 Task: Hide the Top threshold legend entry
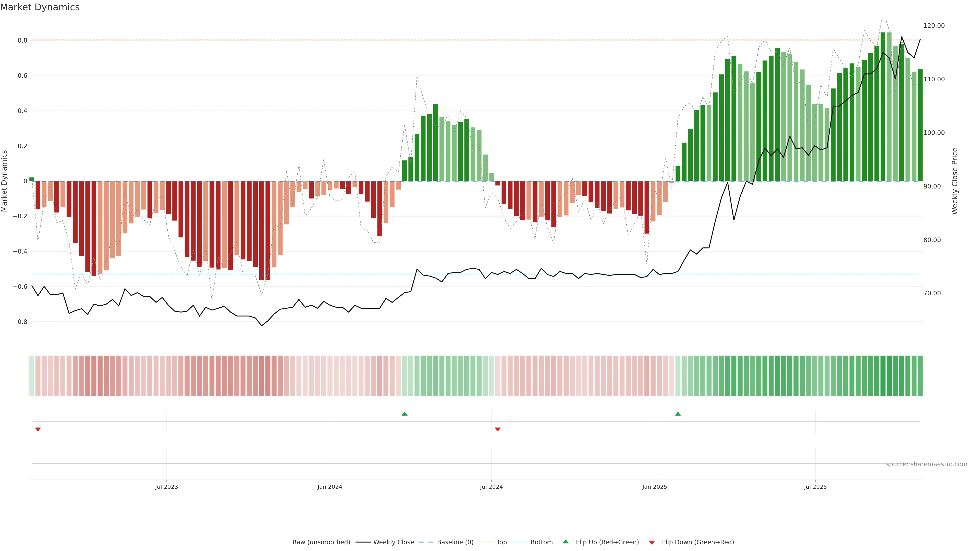(x=501, y=542)
